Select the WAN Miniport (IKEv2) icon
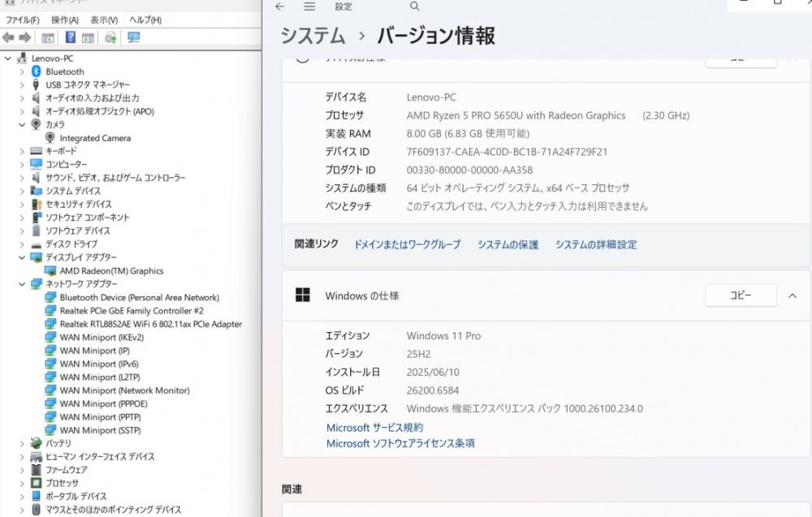Viewport: 812px width, 517px height. [x=50, y=337]
